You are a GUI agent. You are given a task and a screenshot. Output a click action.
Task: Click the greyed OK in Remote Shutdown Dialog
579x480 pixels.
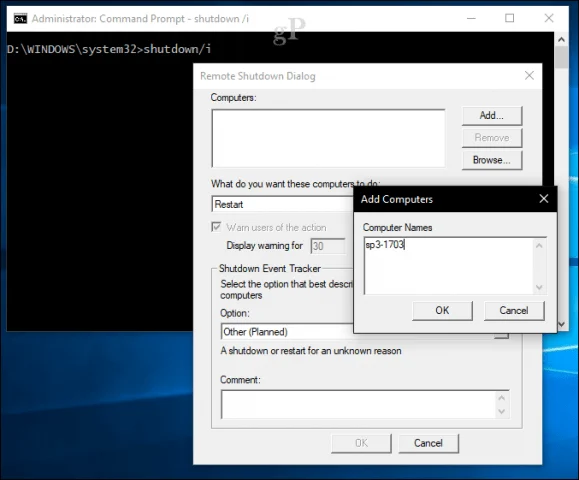pyautogui.click(x=361, y=443)
